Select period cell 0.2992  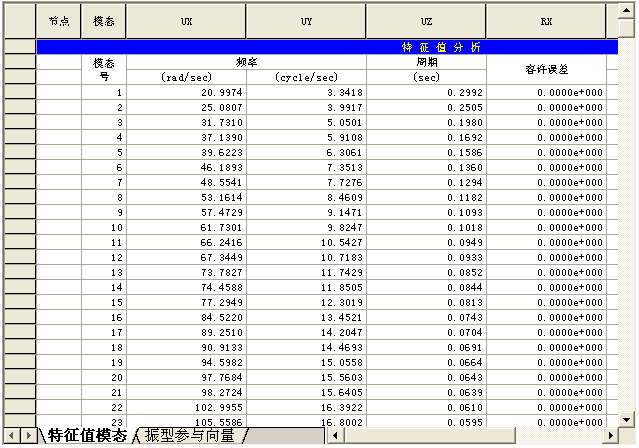tap(426, 93)
